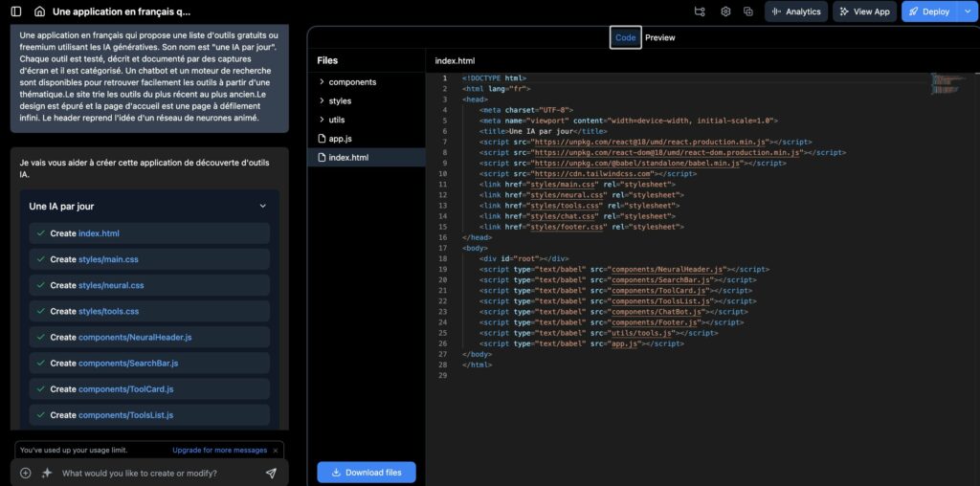Image resolution: width=980 pixels, height=486 pixels.
Task: Select the Code tab
Action: click(x=625, y=37)
